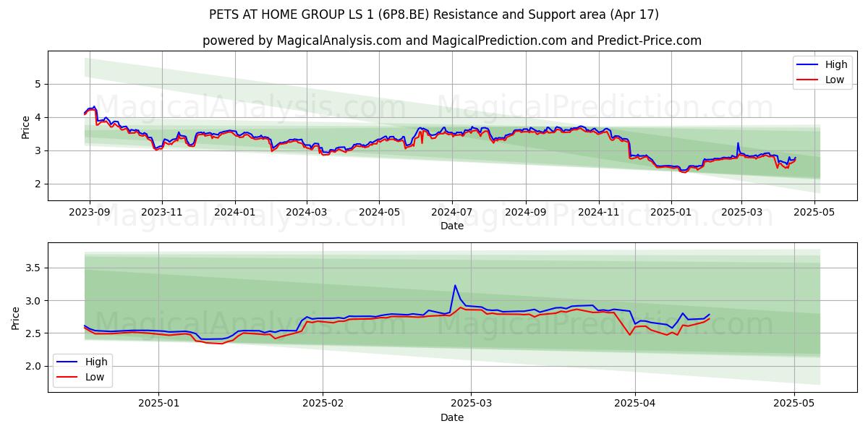Click the '2023-11' date tick label
Image resolution: width=868 pixels, height=434 pixels.
pyautogui.click(x=161, y=213)
